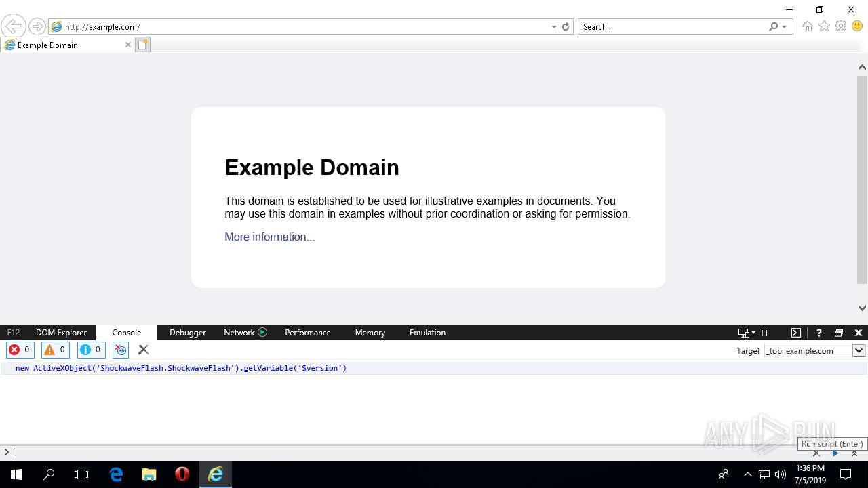
Task: Switch to the Console tab
Action: (127, 333)
